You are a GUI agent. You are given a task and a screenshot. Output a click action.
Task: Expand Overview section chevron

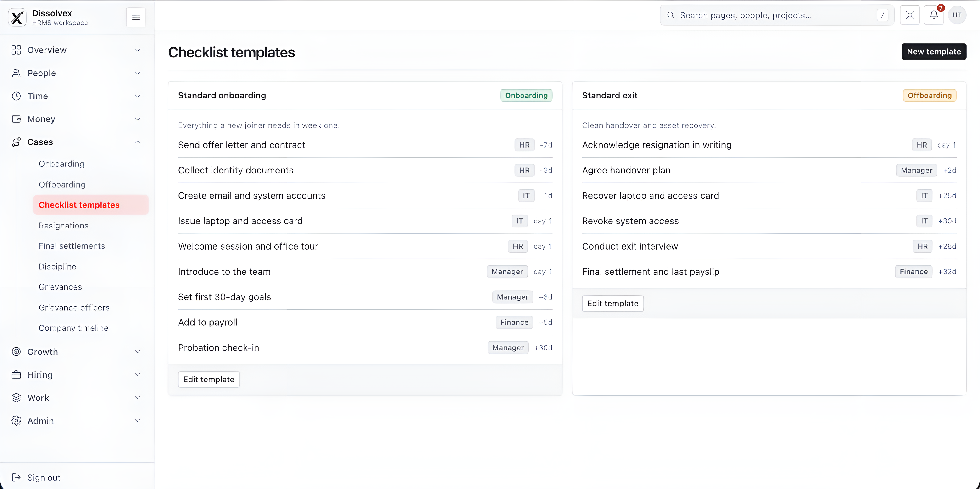(138, 50)
